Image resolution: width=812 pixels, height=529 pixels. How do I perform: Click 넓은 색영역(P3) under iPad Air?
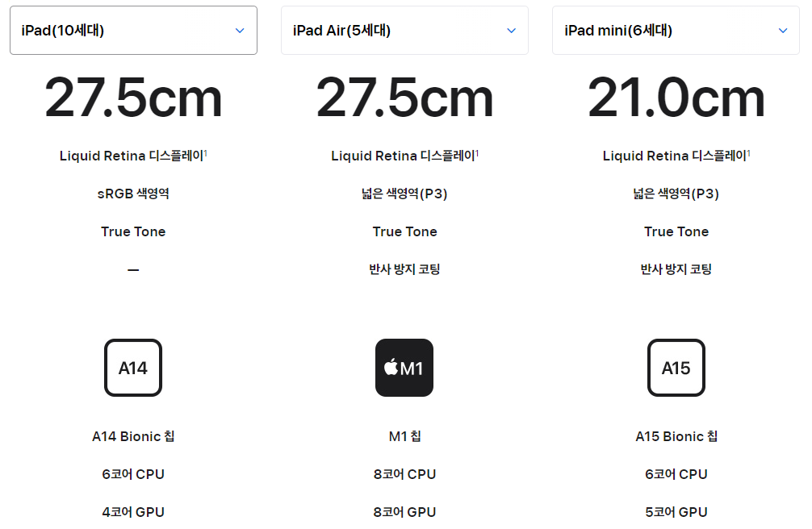click(404, 194)
